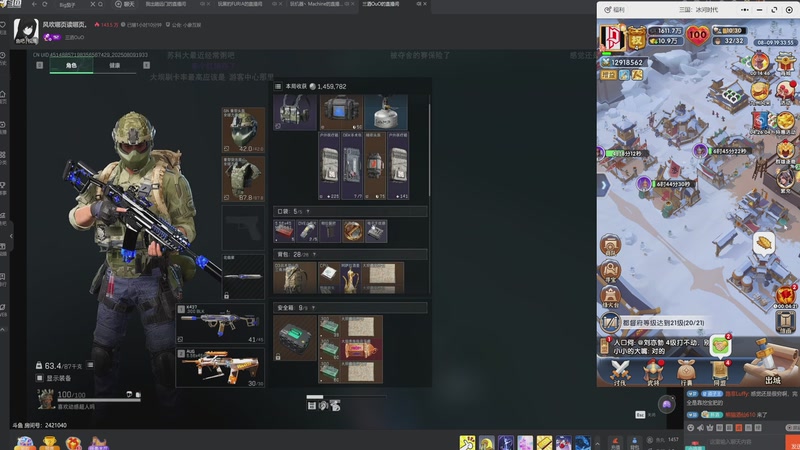Open the 同盟 alliance scroll icon

point(720,372)
